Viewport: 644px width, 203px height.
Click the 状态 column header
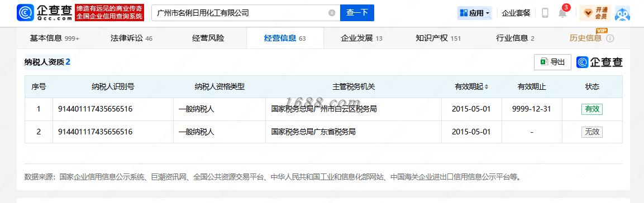592,87
